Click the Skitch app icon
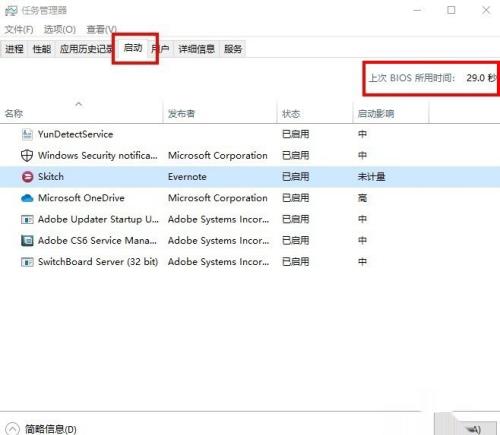This screenshot has height=435, width=500. 27,177
